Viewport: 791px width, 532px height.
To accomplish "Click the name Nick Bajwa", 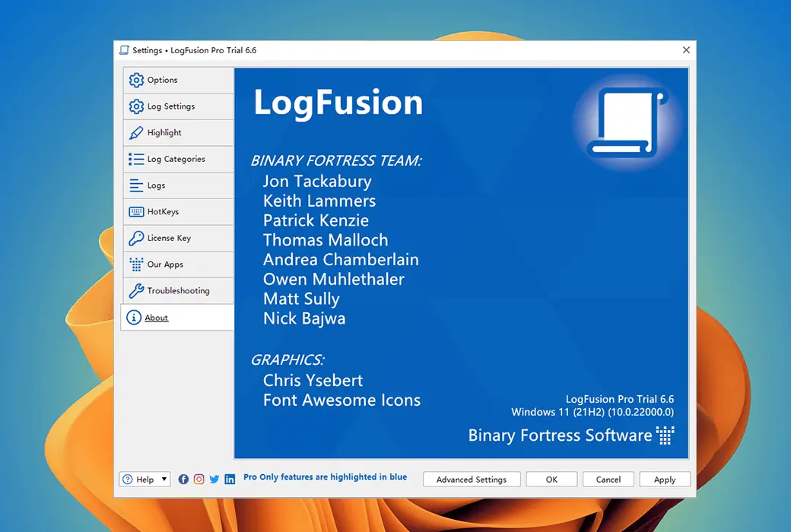I will [x=304, y=318].
